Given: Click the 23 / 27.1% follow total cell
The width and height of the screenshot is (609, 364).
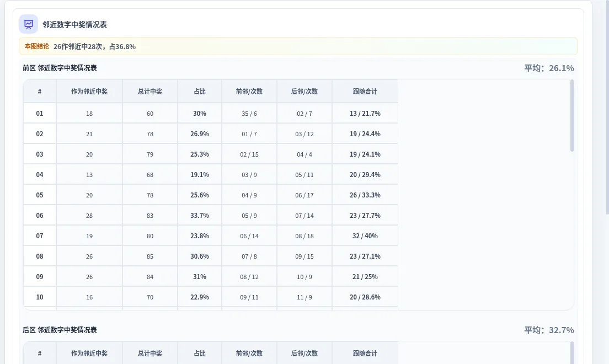Looking at the screenshot, I should click(365, 256).
